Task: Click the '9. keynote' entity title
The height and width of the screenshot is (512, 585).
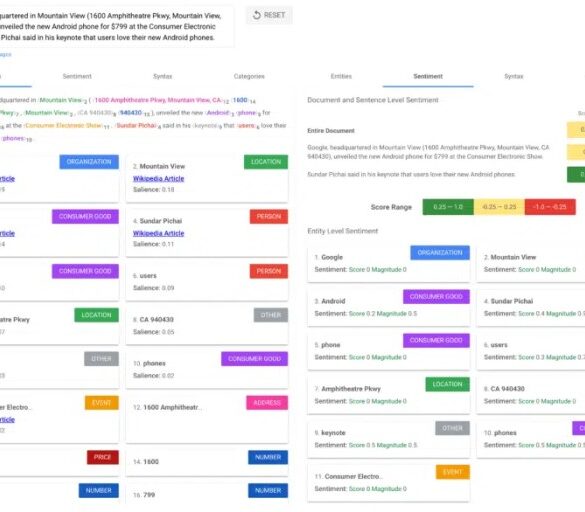Action: tap(330, 433)
